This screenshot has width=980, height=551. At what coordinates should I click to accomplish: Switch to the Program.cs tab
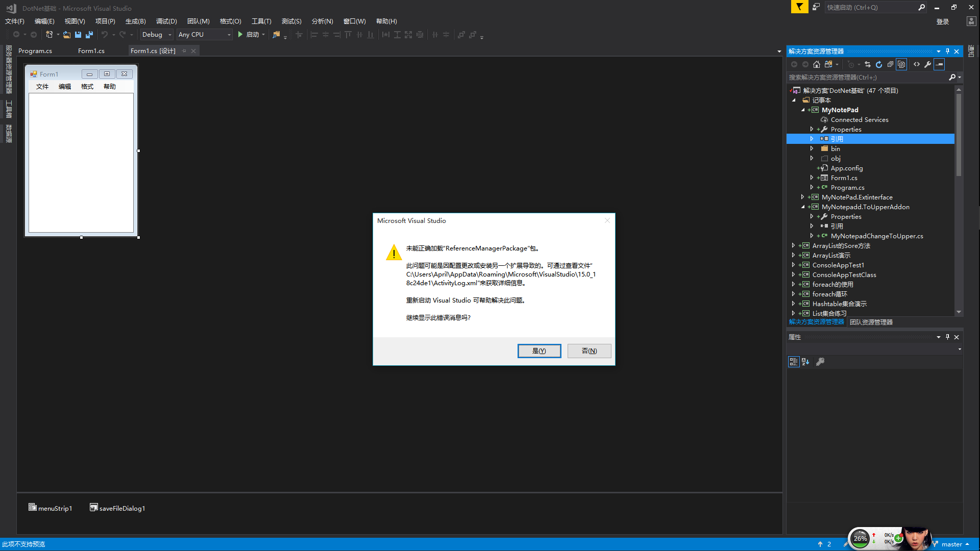(35, 51)
